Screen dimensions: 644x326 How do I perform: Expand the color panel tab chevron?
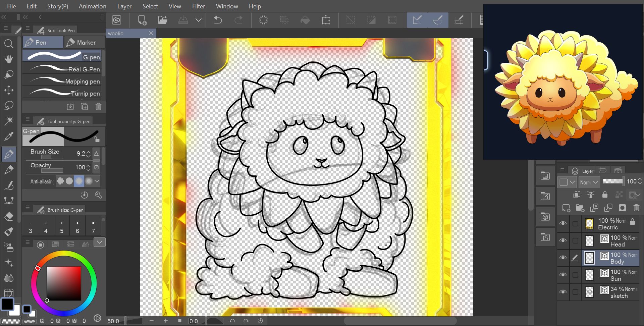point(100,242)
